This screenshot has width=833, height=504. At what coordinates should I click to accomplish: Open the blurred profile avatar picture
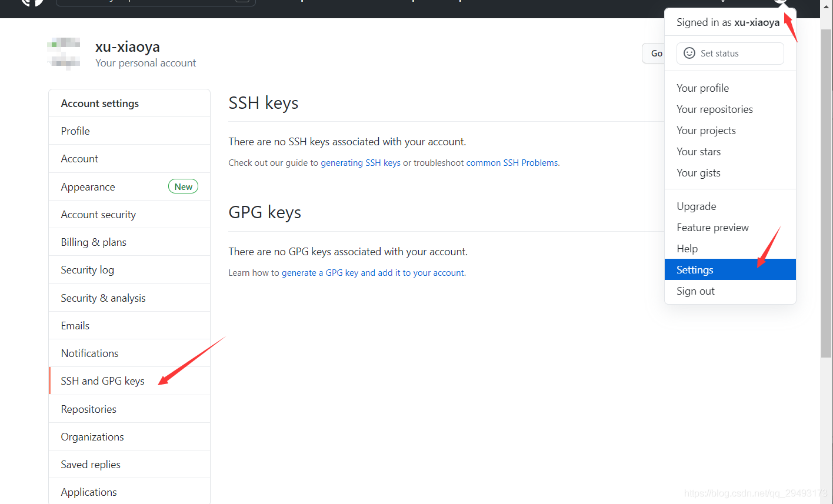click(65, 54)
